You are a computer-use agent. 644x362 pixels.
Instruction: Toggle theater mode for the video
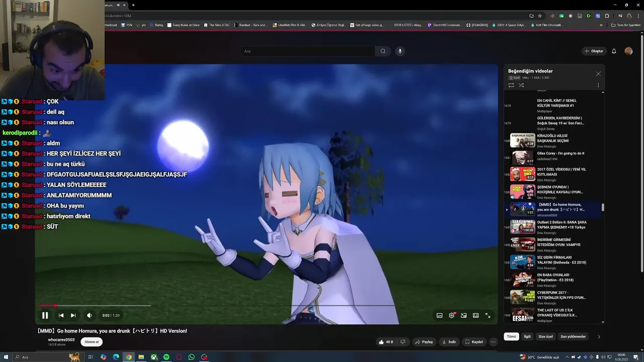tap(475, 315)
